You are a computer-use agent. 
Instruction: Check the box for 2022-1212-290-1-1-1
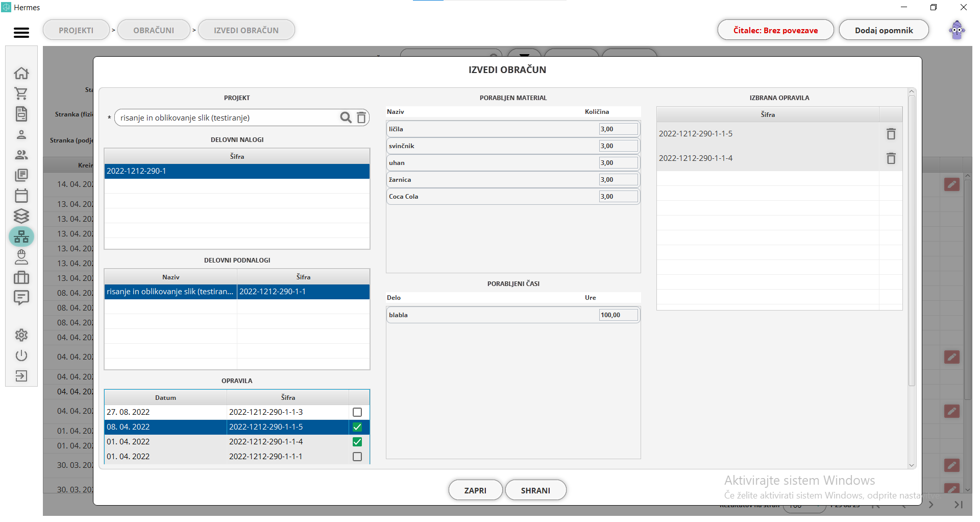tap(357, 457)
